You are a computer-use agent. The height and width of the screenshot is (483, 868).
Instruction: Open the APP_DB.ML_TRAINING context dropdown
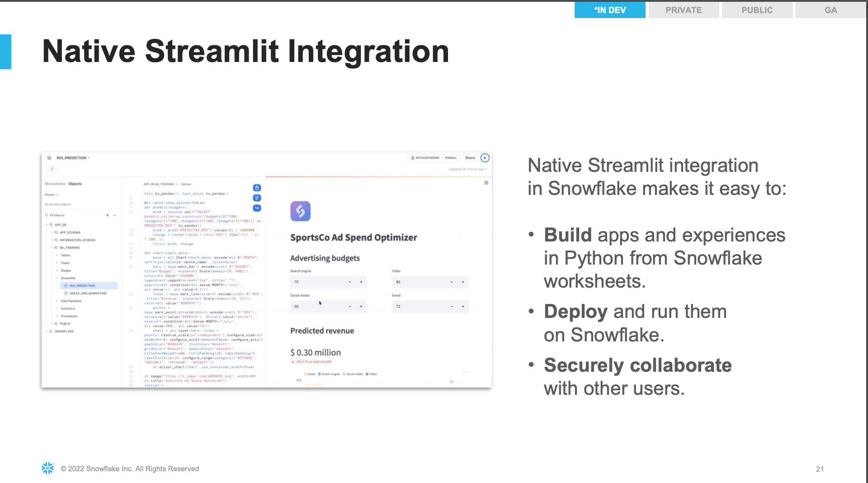(x=160, y=184)
